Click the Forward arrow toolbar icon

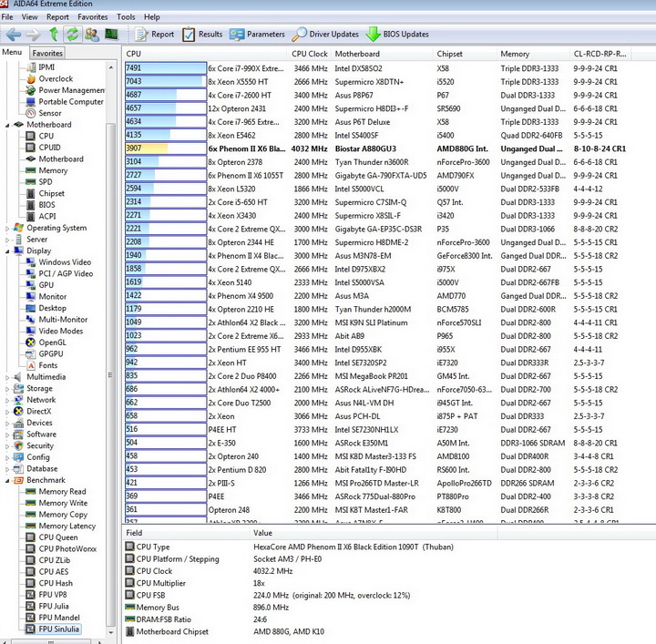coord(33,35)
